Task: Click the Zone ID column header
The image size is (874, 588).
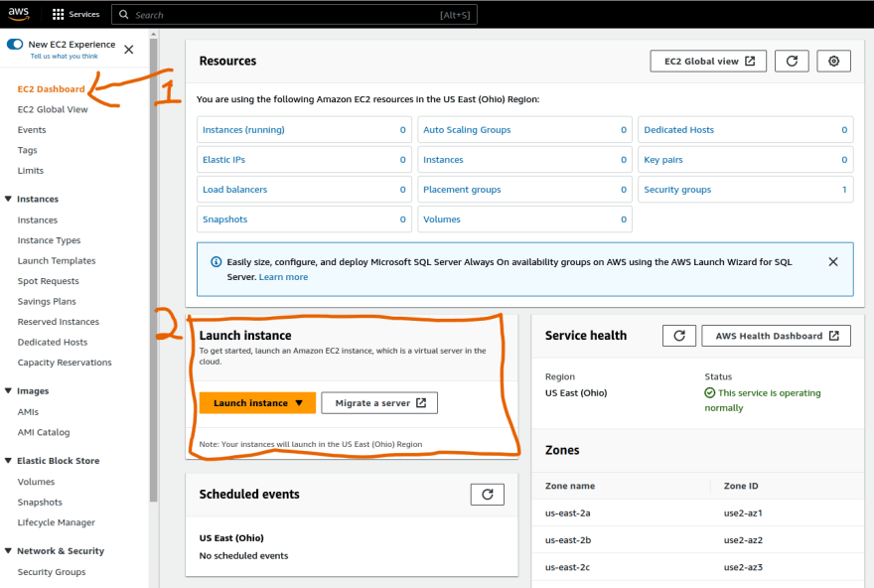Action: pyautogui.click(x=741, y=486)
